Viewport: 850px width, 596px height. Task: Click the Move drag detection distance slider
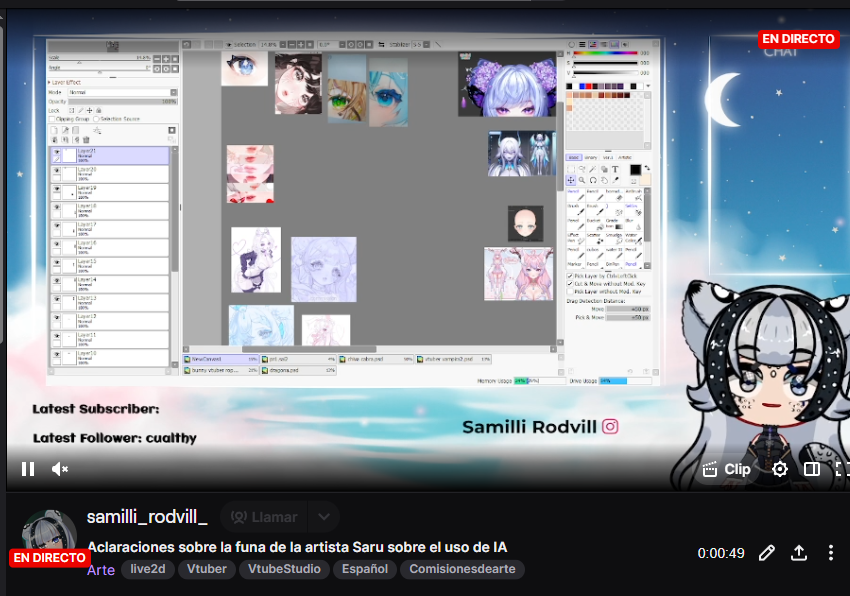(x=628, y=309)
